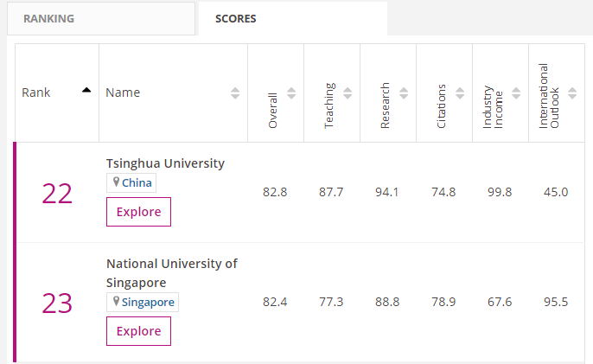Sort table by Rank column arrow
Viewport: 593px width, 364px height.
(x=86, y=90)
